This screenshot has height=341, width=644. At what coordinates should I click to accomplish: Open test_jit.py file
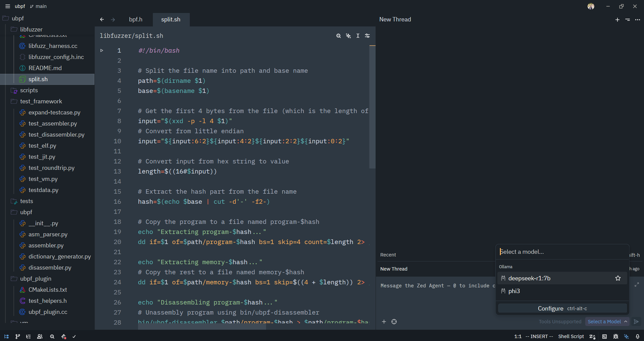point(42,157)
